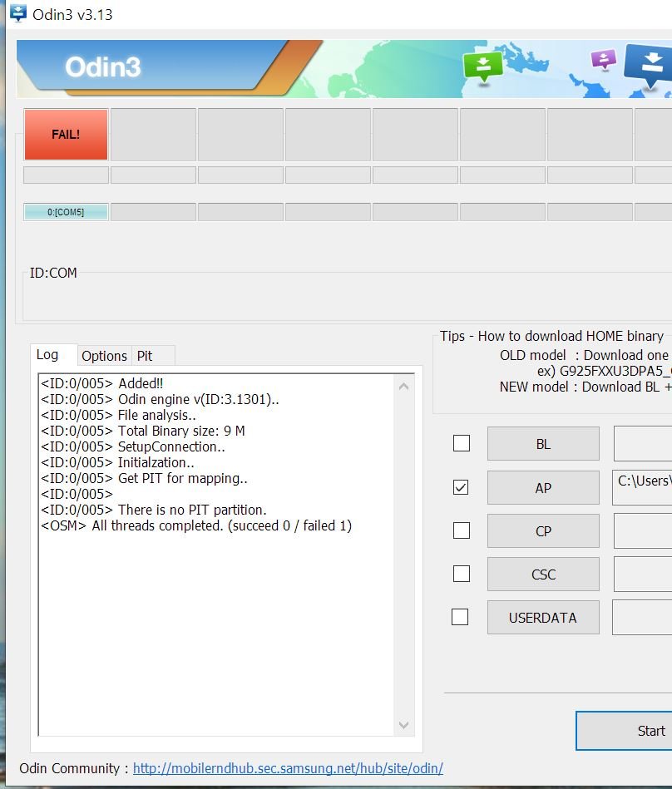672x789 pixels.
Task: Click the 'Odin3 v3.13' window title text
Action: pos(72,15)
